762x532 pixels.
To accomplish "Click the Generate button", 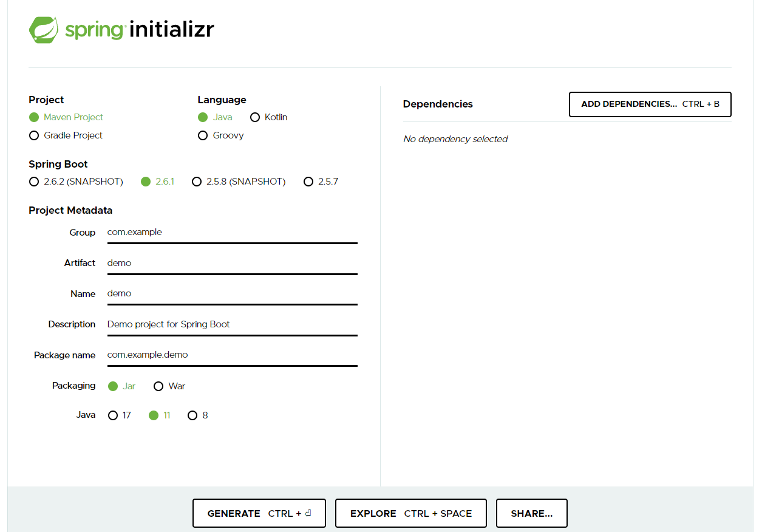I will (x=259, y=513).
